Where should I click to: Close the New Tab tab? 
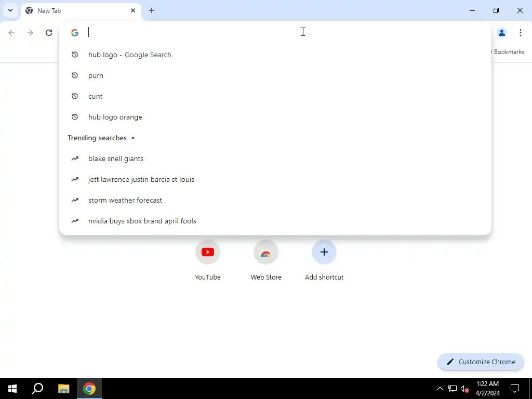[x=133, y=10]
